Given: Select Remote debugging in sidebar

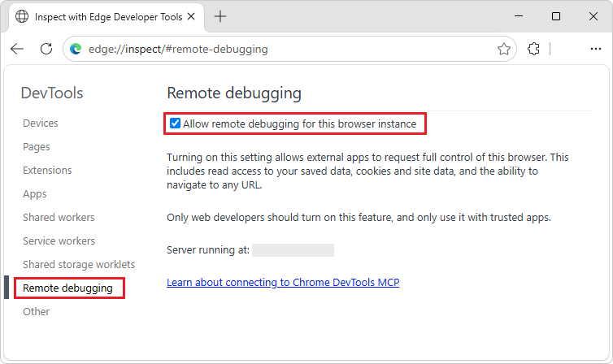Looking at the screenshot, I should click(x=67, y=288).
